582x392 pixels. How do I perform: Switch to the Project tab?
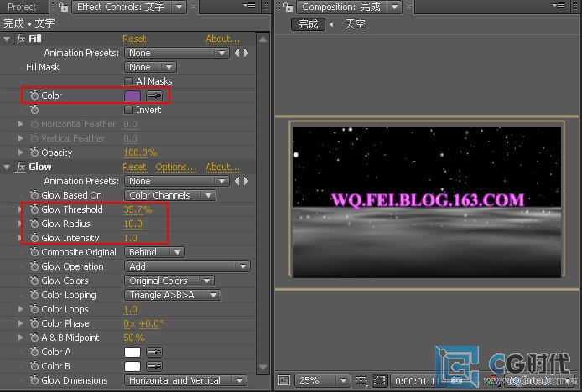tap(22, 7)
